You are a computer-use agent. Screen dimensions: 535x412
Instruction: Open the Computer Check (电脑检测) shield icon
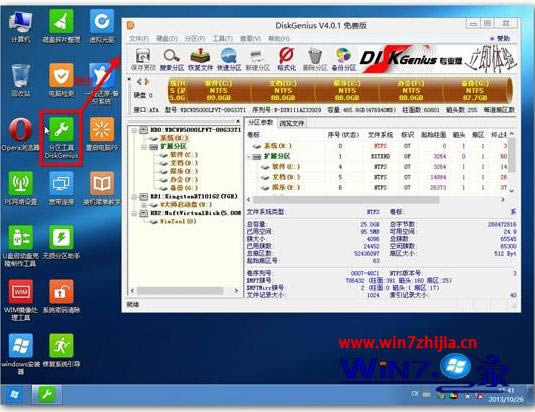(x=61, y=80)
